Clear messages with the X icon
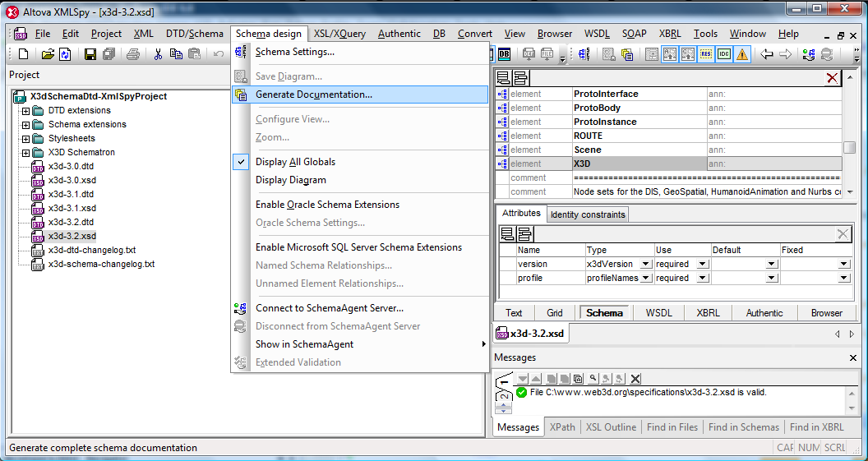Screen dimensions: 868x461 635,378
